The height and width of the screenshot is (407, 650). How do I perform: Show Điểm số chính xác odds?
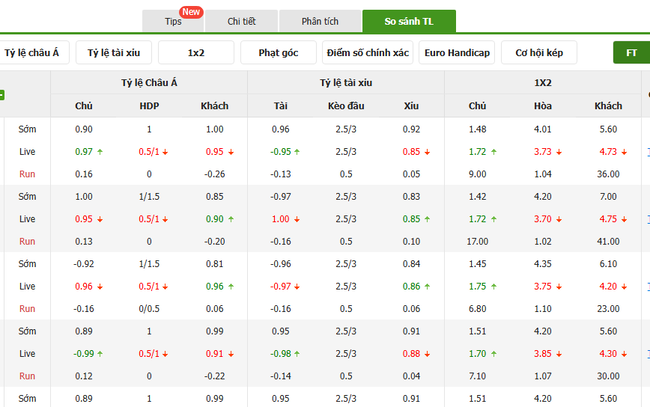(368, 53)
